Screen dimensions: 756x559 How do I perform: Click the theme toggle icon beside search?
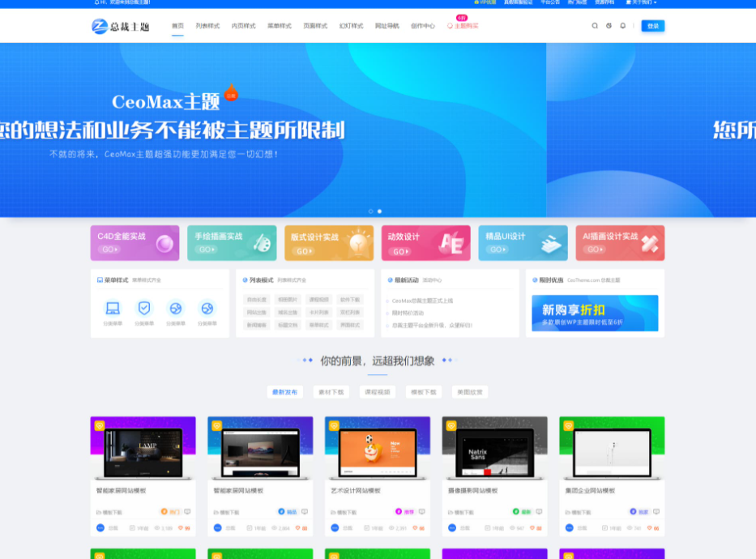coord(609,26)
